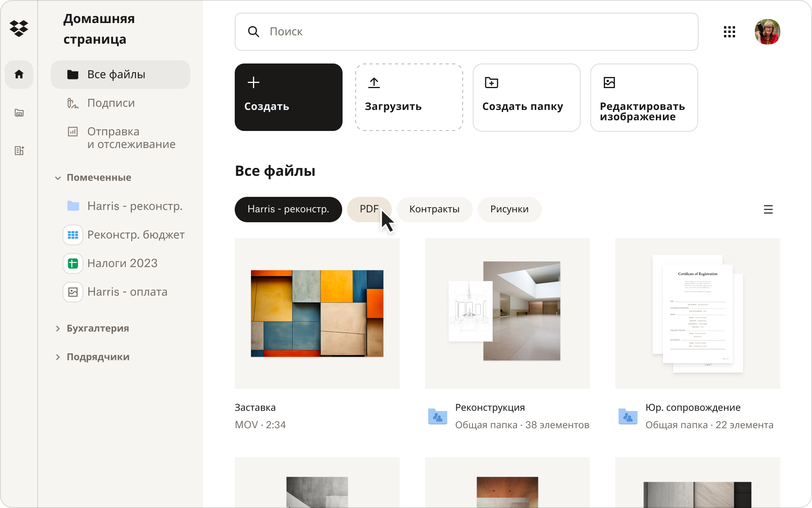Click the Все файлы folder icon
Screen dimensions: 812x508
pos(73,75)
